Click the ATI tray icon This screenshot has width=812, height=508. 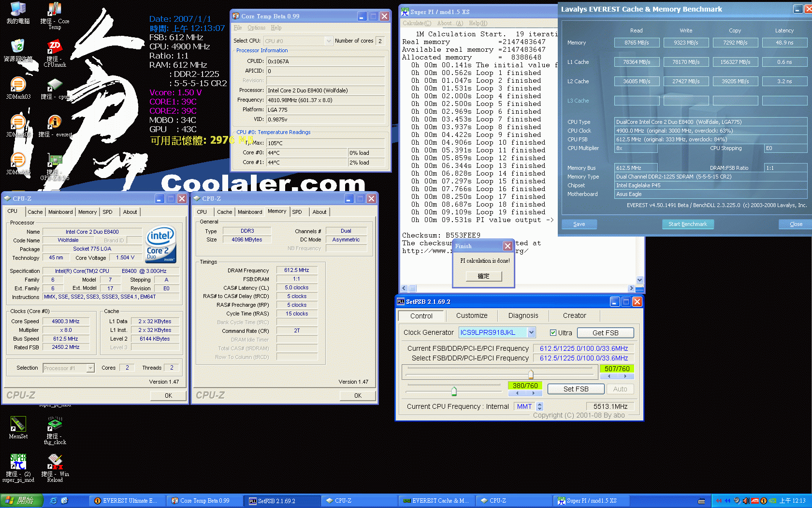point(755,501)
